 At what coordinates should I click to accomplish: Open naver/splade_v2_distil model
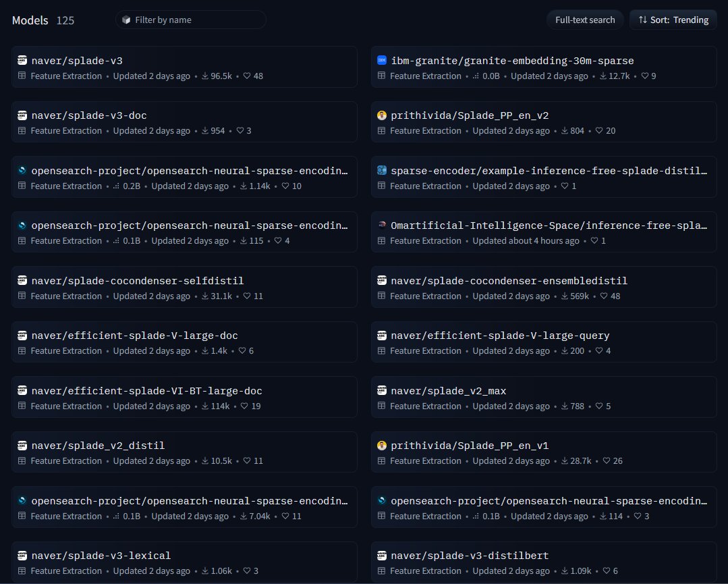click(x=184, y=452)
